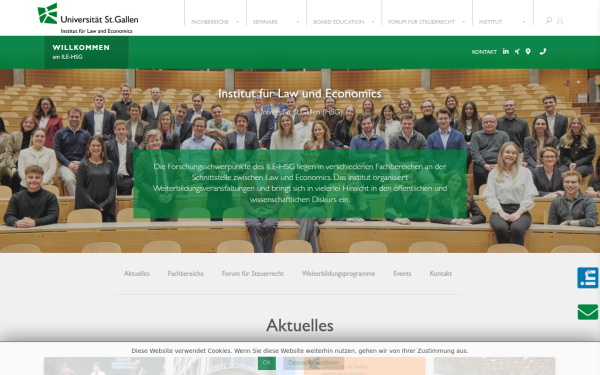Open the user login icon
Viewport: 600px width, 375px height.
click(560, 21)
